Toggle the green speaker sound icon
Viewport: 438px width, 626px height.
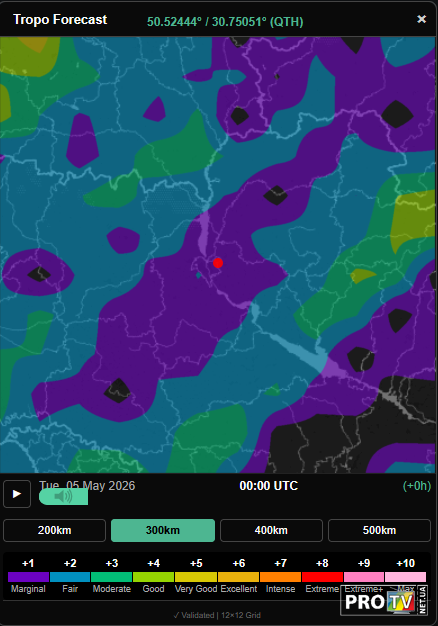point(63,497)
